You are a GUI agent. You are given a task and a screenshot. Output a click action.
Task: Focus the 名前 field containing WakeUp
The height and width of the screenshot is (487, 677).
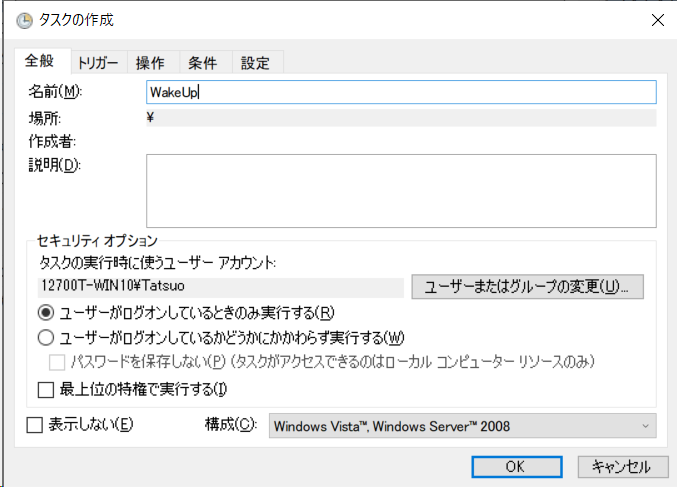400,92
